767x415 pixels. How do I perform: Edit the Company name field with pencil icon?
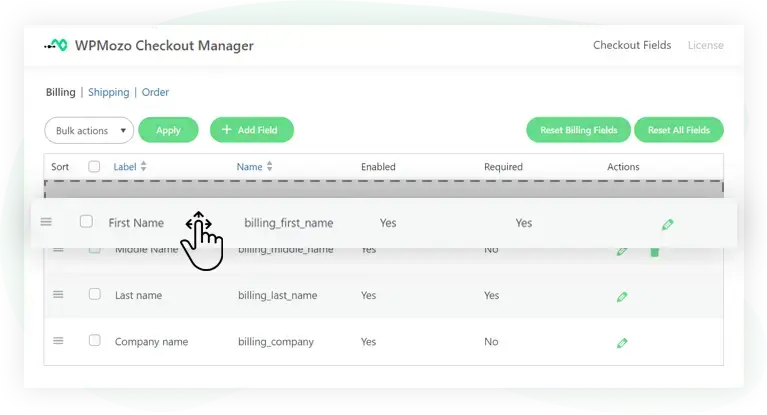coord(622,343)
